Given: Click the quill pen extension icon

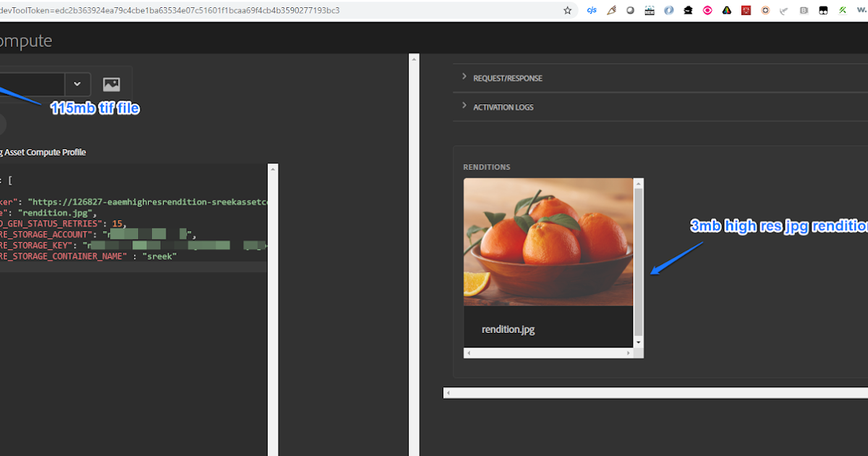Looking at the screenshot, I should (x=611, y=10).
